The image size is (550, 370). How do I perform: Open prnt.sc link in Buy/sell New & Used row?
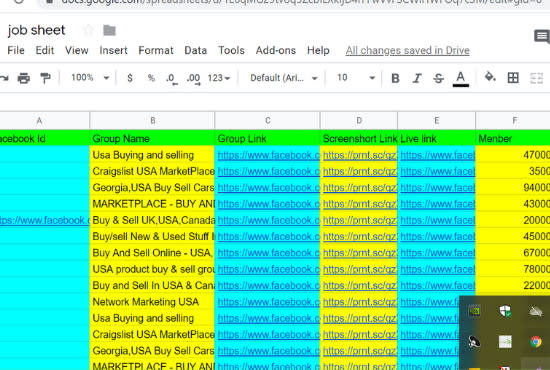point(360,237)
